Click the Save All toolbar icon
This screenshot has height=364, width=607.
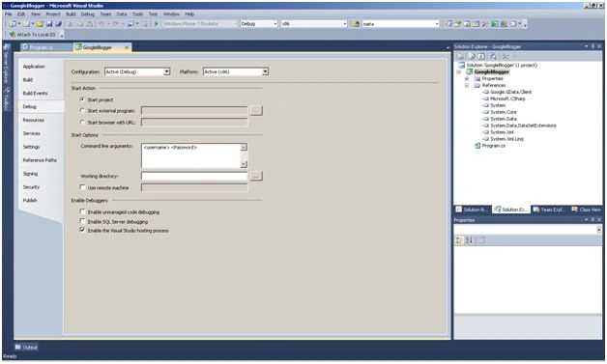(58, 24)
